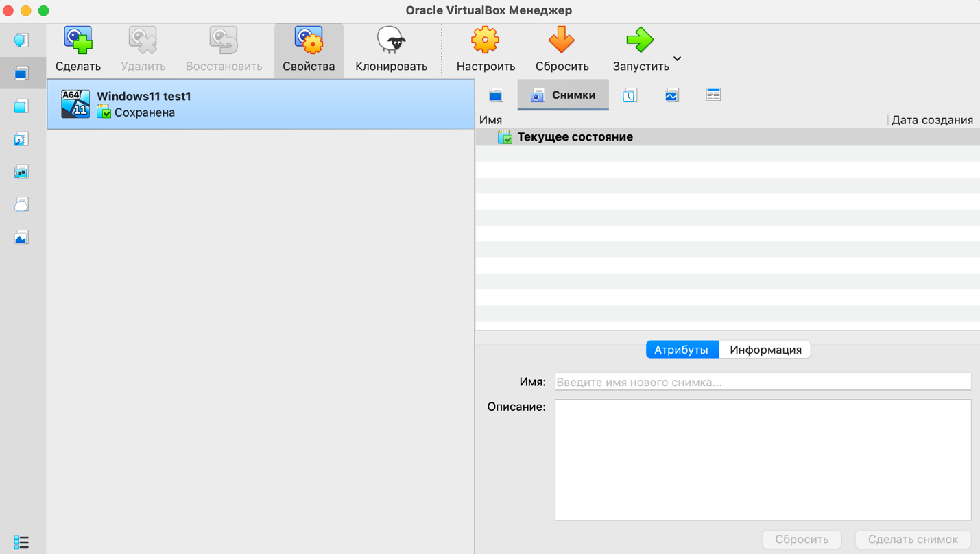This screenshot has height=554, width=980.
Task: Open the network manager icon in sidebar
Action: [x=21, y=172]
